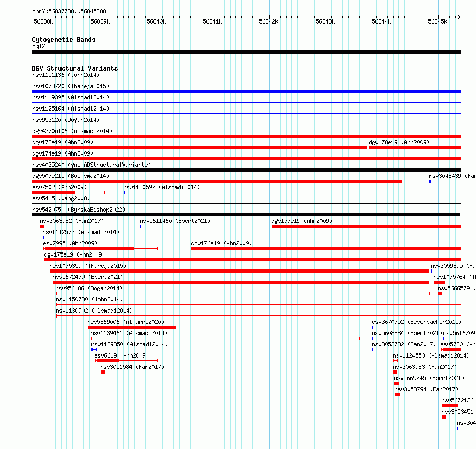Open dgv176e19 (Ahn2009) label

[221, 243]
